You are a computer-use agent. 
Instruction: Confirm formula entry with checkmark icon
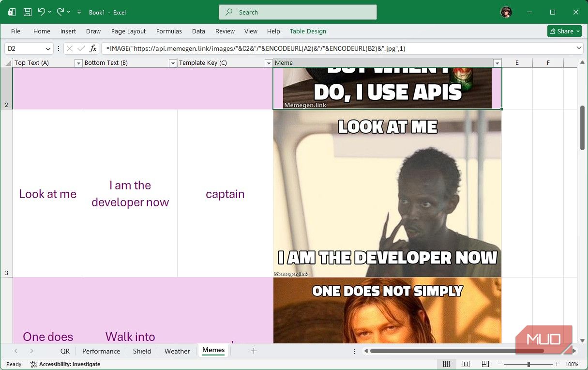tap(81, 48)
